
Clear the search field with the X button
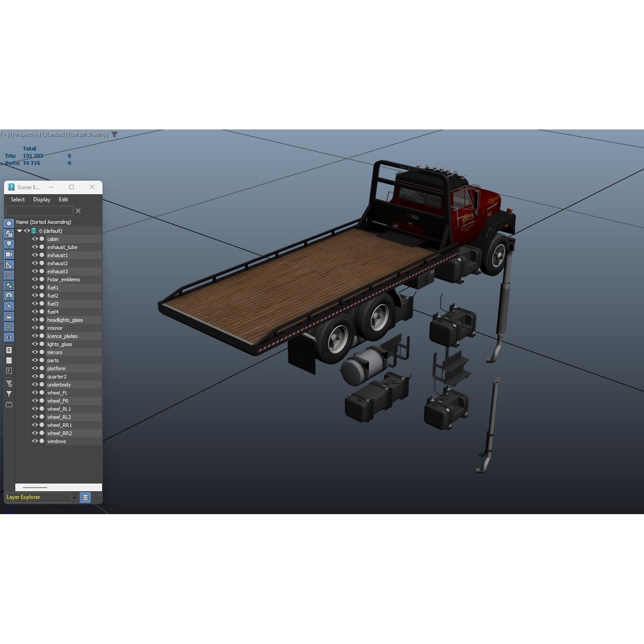(79, 210)
